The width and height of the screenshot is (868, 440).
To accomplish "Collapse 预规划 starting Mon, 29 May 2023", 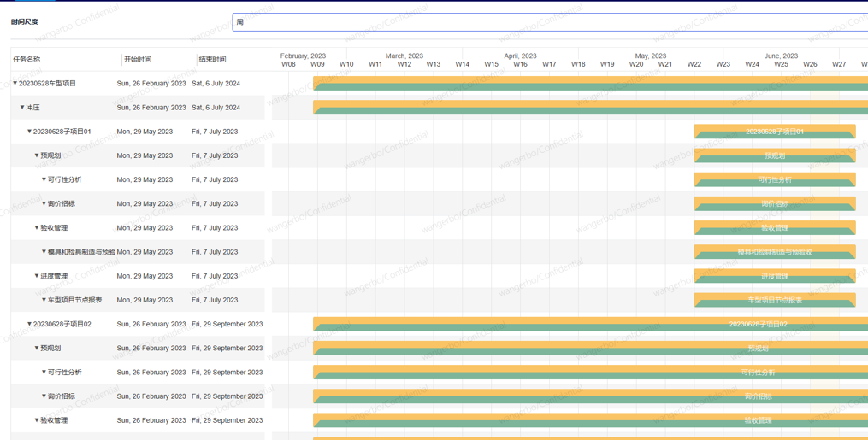I will [x=37, y=155].
